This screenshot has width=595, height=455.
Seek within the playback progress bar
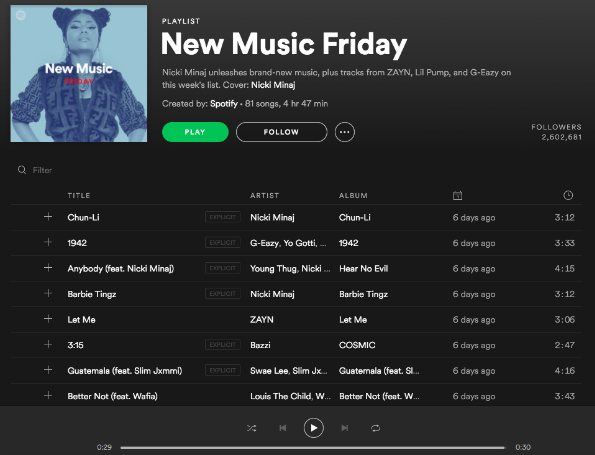pyautogui.click(x=313, y=447)
